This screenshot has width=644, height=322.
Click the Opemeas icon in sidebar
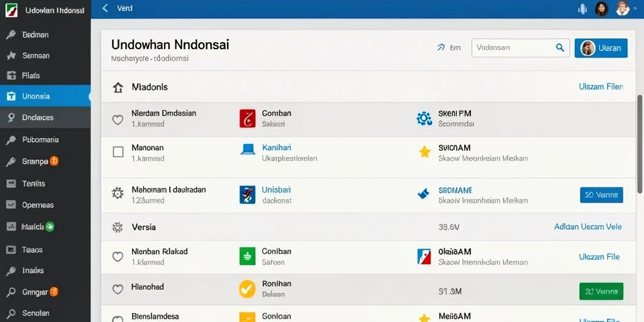pyautogui.click(x=11, y=204)
